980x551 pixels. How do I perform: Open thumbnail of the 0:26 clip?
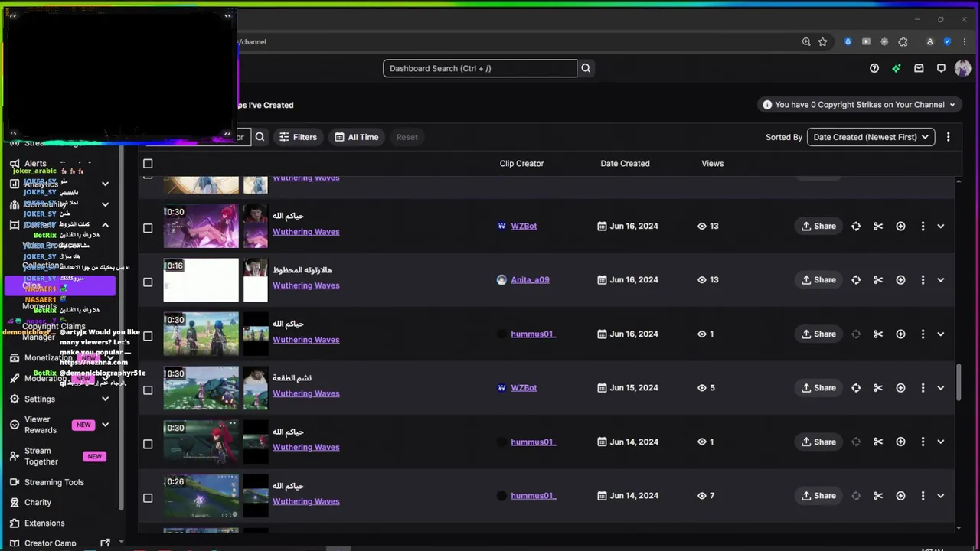(x=201, y=496)
